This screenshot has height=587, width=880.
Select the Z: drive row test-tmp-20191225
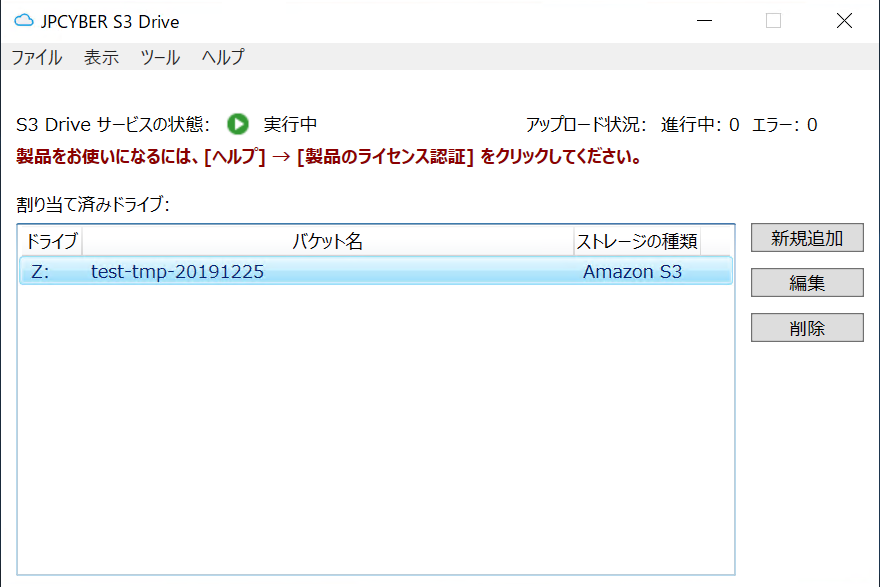click(x=300, y=271)
